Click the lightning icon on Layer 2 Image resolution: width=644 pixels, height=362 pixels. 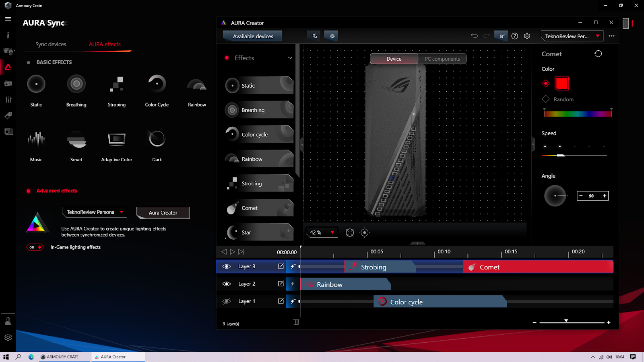[293, 284]
